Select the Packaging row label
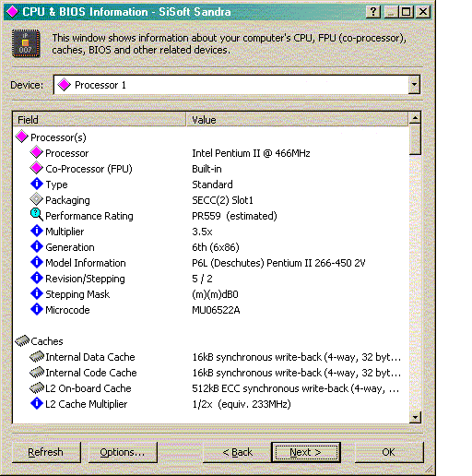This screenshot has width=472, height=476. pos(67,200)
